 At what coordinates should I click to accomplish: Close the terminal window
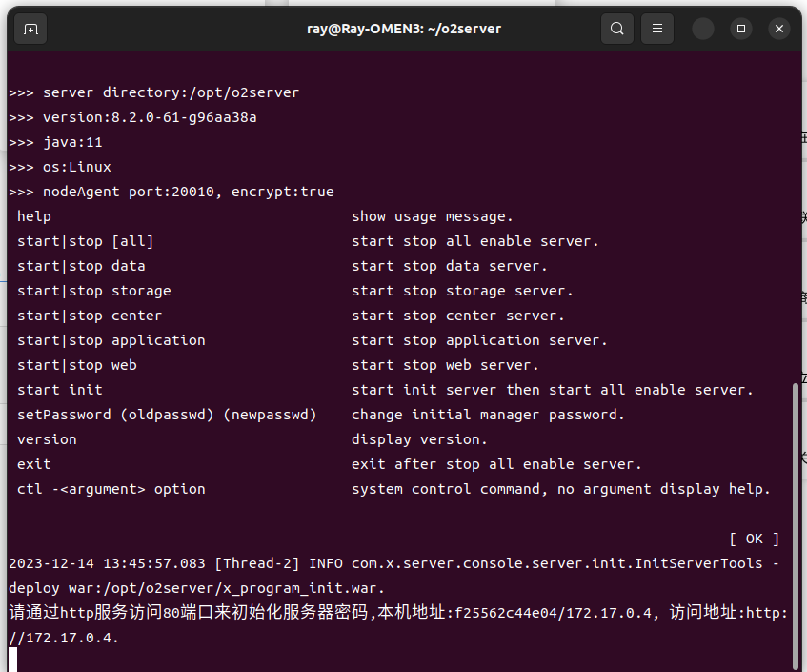point(779,29)
